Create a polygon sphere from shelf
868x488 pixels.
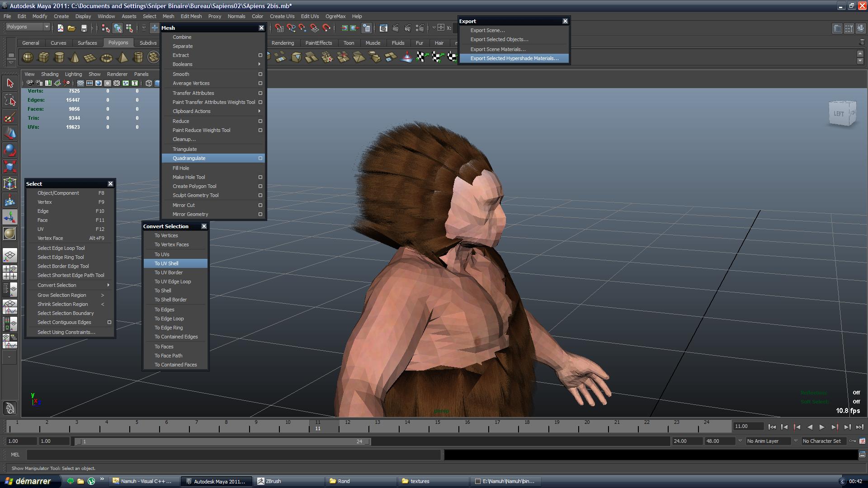click(x=28, y=57)
